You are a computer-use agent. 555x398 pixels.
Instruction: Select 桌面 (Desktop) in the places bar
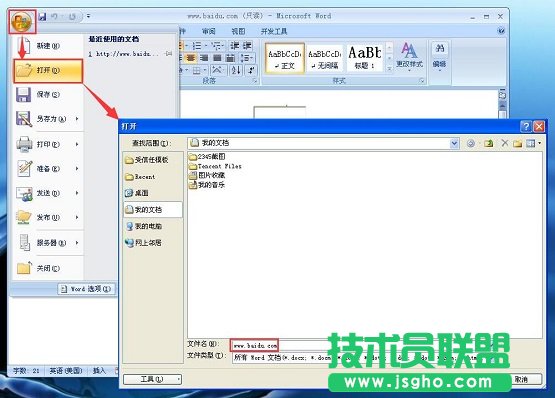click(153, 193)
